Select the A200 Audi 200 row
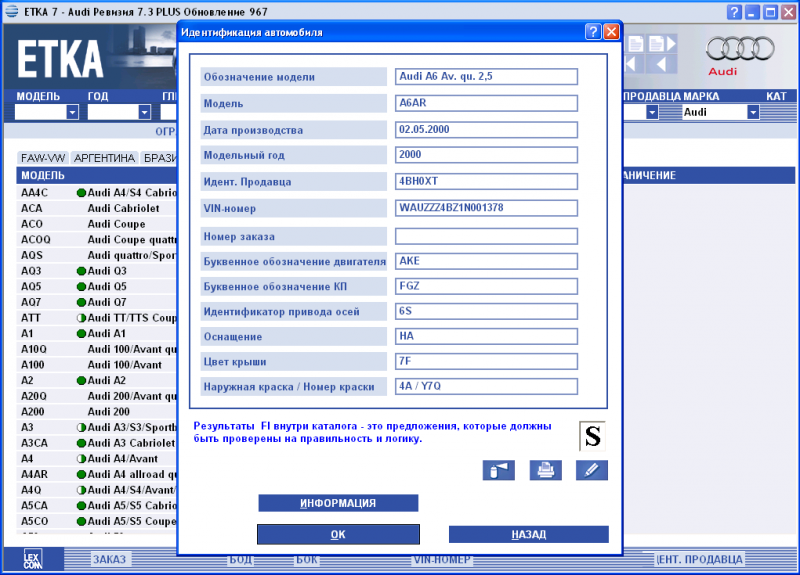 point(97,412)
